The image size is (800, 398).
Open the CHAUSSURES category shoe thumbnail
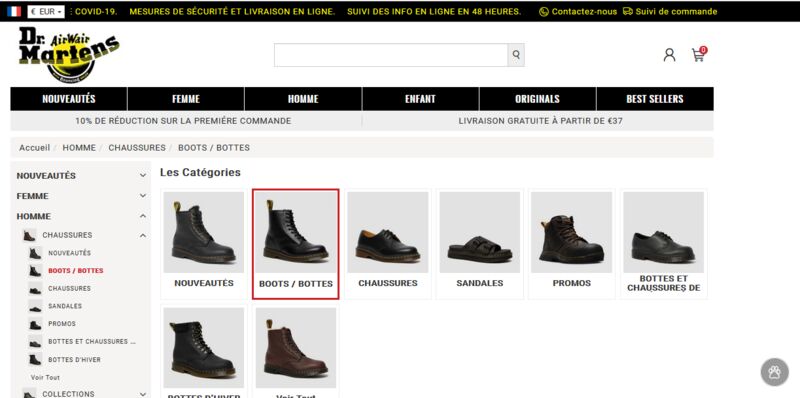[x=388, y=232]
